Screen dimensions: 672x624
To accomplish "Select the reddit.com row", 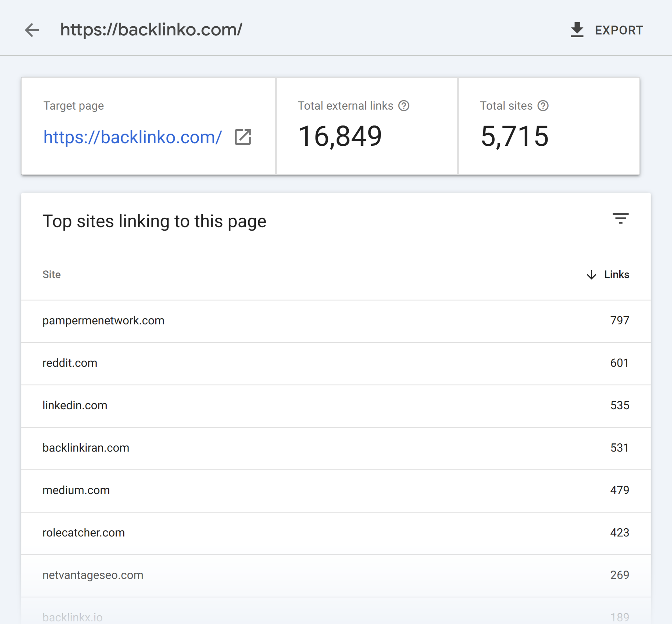I will click(x=336, y=363).
